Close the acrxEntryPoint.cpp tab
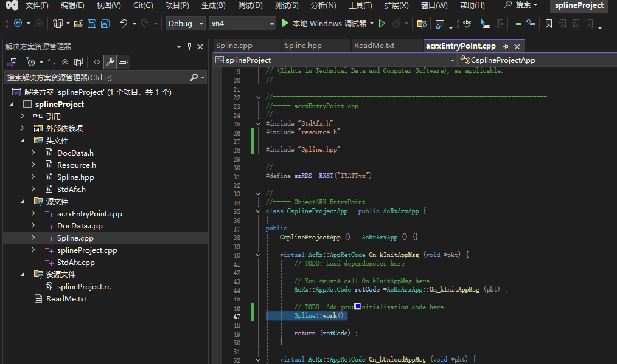Viewport: 617px width, 364px height. pyautogui.click(x=517, y=46)
